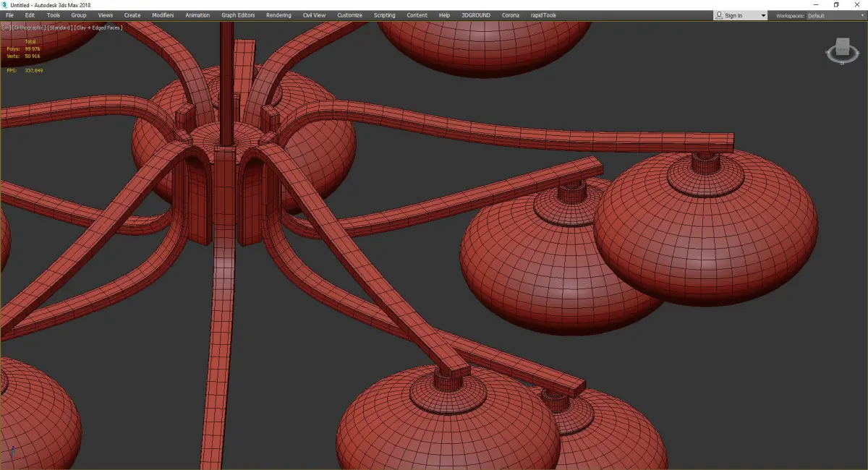This screenshot has height=470, width=868.
Task: Click the ViewCube cube in the viewport
Action: [x=841, y=48]
